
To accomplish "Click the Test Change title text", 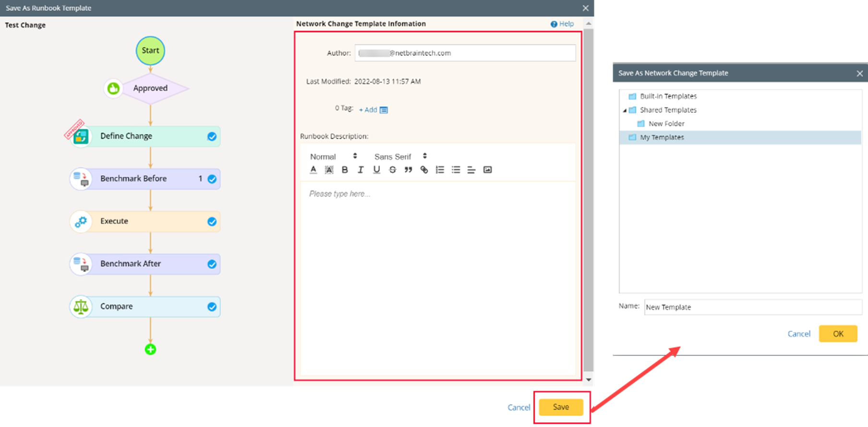I will pyautogui.click(x=25, y=25).
